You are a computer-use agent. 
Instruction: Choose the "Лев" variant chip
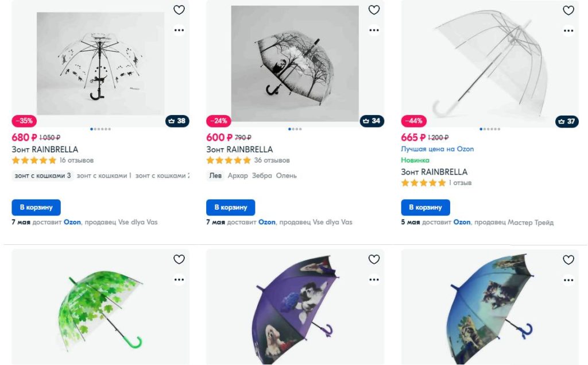coord(215,176)
